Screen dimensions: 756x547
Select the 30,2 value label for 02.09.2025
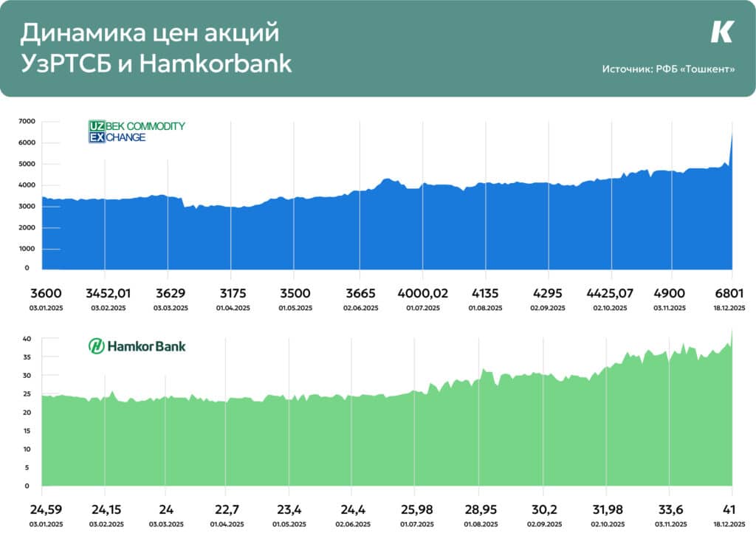[543, 509]
